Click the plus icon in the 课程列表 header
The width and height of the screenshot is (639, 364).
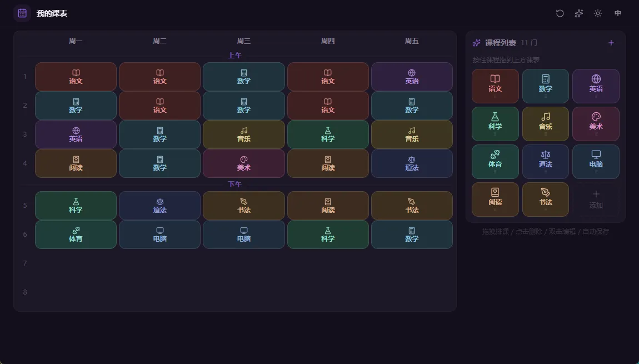[x=611, y=43]
